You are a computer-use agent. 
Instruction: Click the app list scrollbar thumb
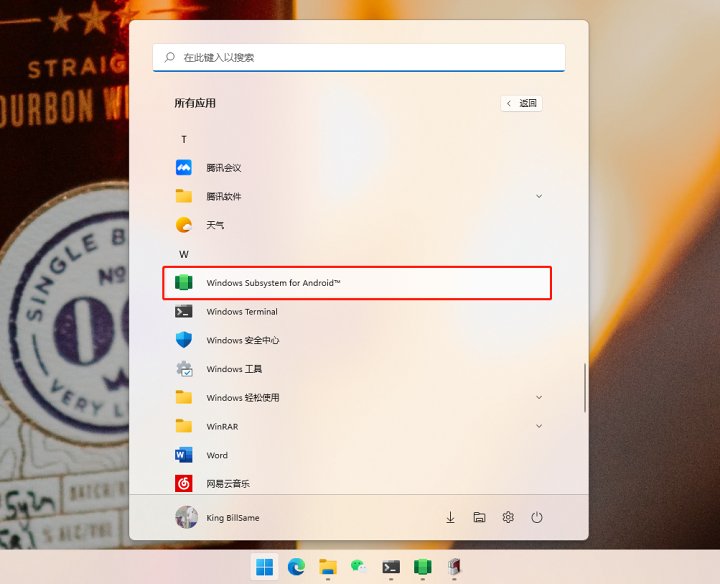(585, 387)
